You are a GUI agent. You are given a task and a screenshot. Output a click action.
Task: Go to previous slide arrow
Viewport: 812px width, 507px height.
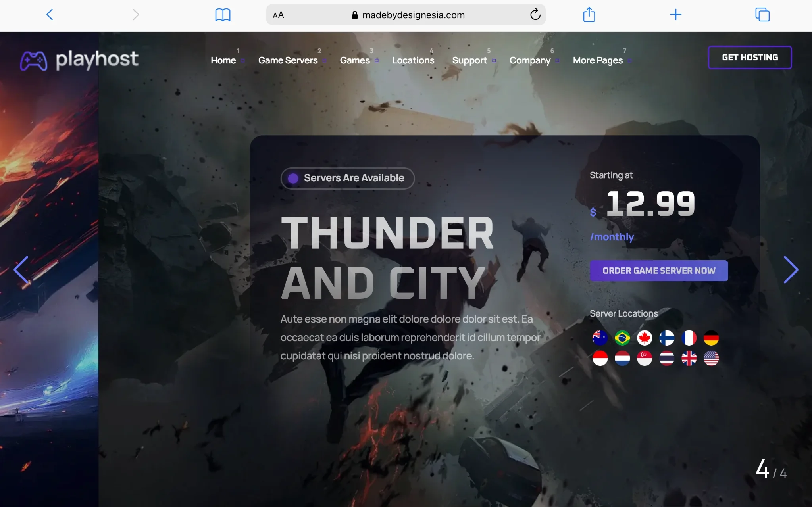(21, 270)
